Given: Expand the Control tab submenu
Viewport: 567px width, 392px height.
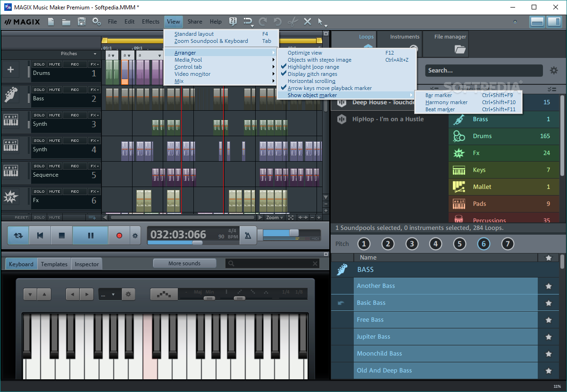Looking at the screenshot, I should [x=221, y=67].
